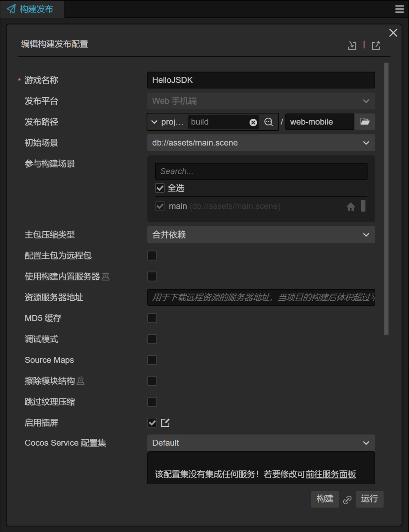Click the home icon on main scene row
Screen dimensions: 409x532
(x=351, y=207)
